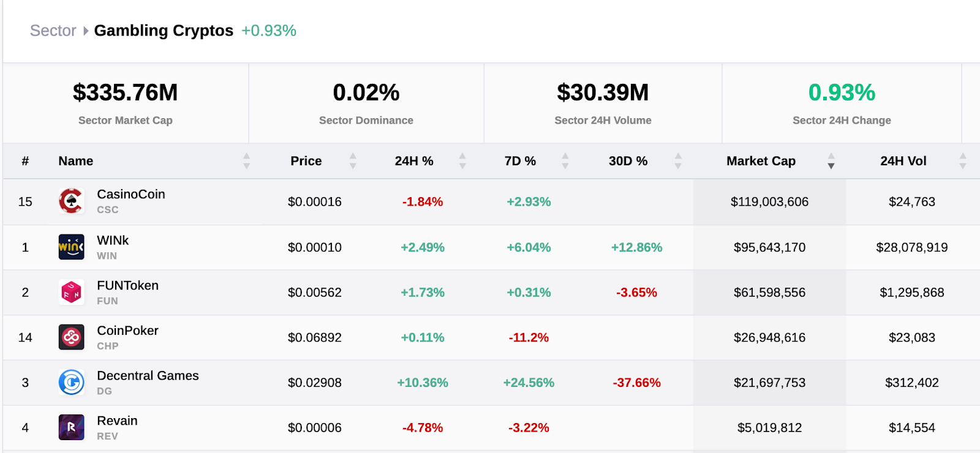The image size is (980, 453).
Task: Select the Price column header
Action: (x=306, y=161)
